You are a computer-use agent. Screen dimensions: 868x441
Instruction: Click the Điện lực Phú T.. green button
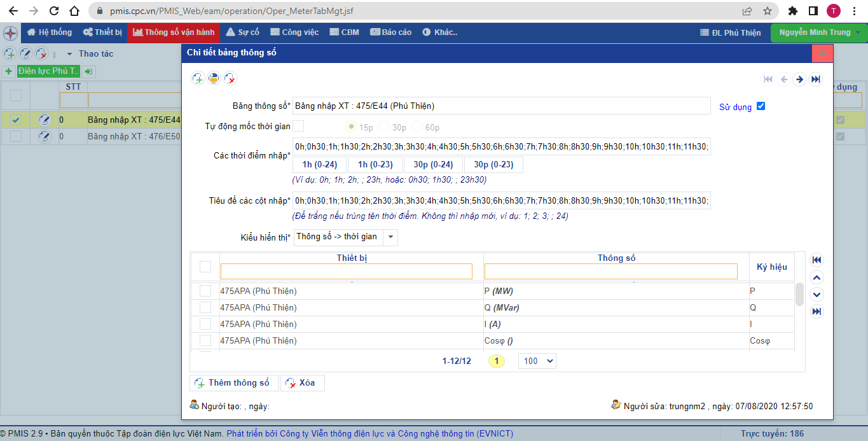48,71
